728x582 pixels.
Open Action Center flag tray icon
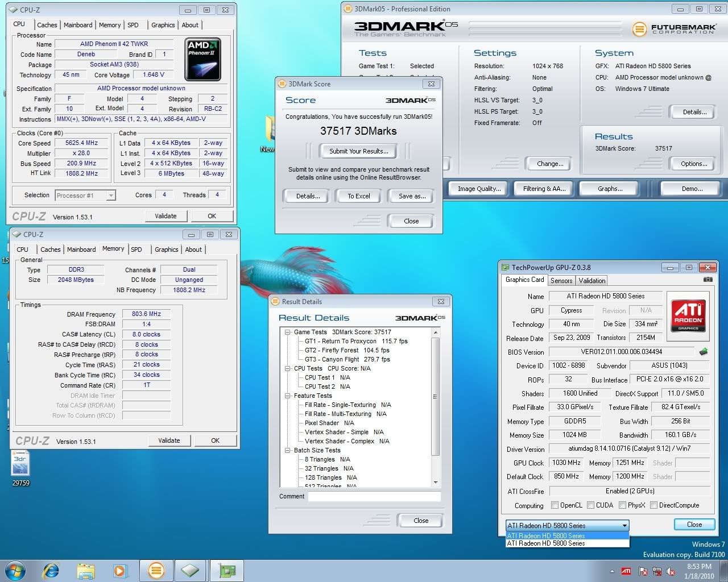point(643,571)
